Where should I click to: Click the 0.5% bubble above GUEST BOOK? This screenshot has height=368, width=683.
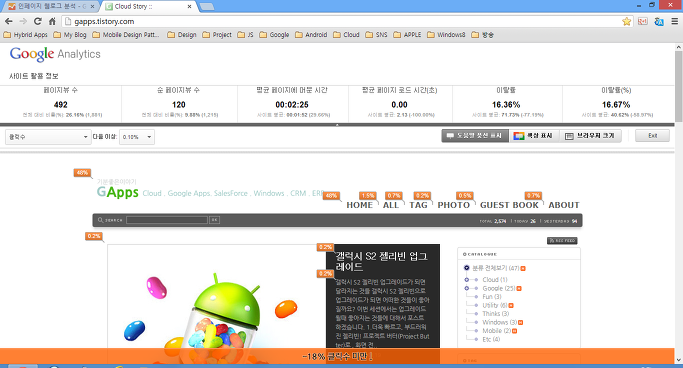465,196
